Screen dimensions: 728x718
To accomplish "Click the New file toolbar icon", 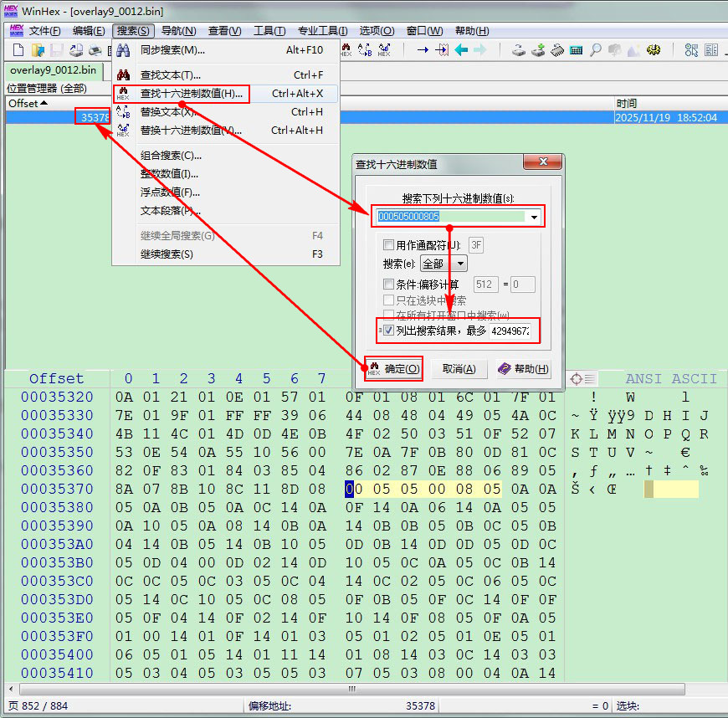I will click(18, 49).
